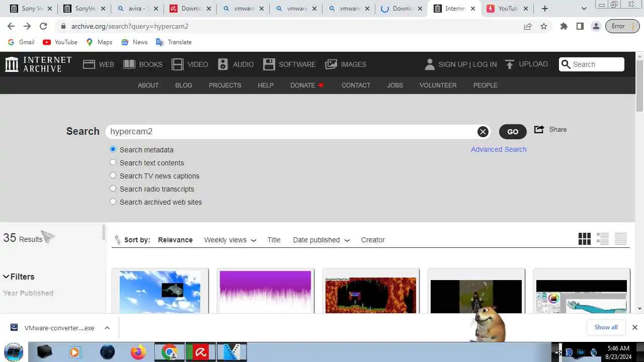Image resolution: width=644 pixels, height=362 pixels.
Task: Open the DONATE menu item
Action: [x=307, y=85]
